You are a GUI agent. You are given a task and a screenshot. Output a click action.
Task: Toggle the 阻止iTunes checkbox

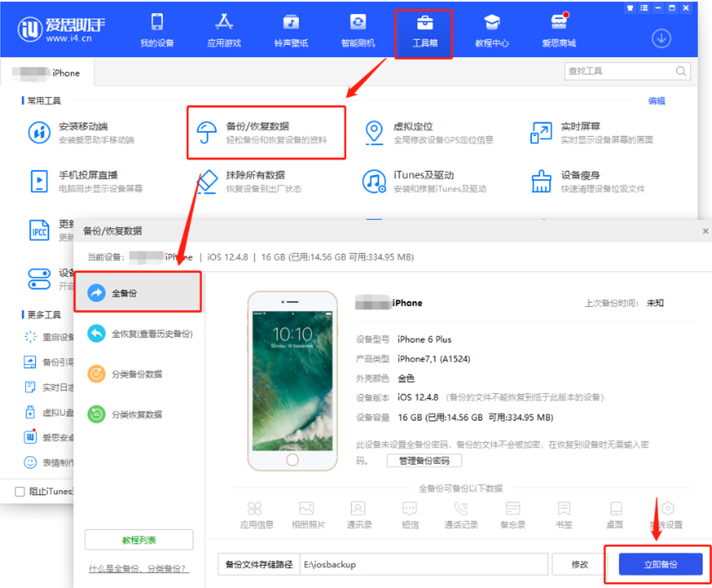coord(20,492)
